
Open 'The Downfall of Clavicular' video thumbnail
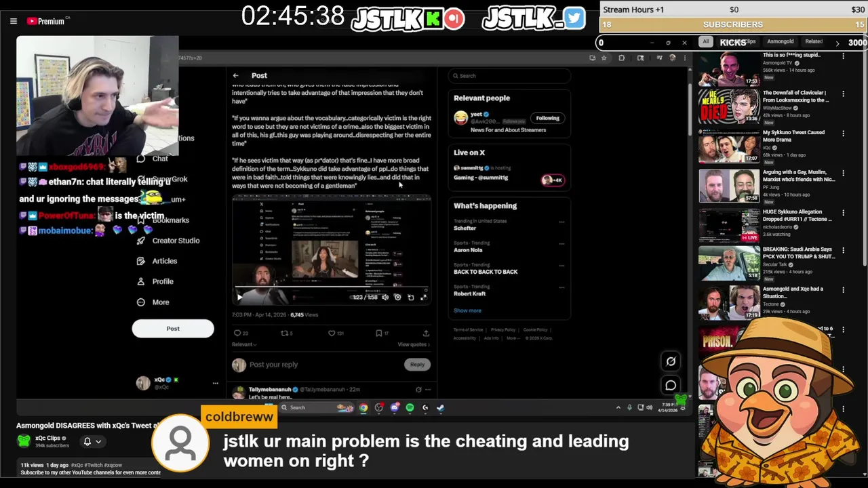(729, 105)
